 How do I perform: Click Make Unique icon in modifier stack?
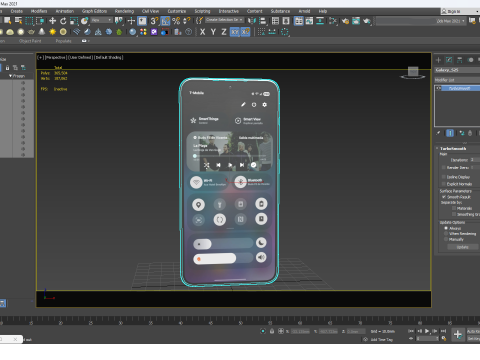pyautogui.click(x=462, y=133)
